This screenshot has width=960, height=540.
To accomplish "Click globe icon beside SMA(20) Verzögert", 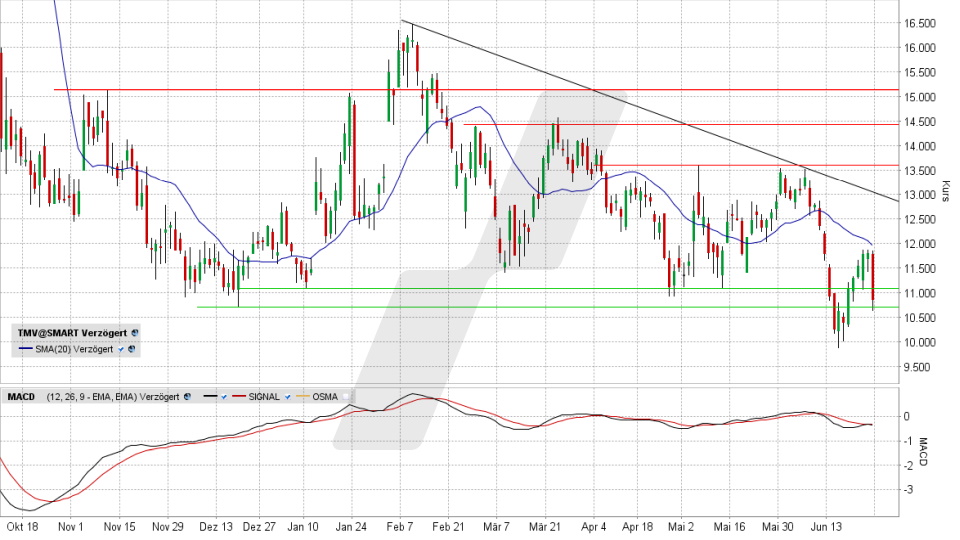I will point(132,349).
